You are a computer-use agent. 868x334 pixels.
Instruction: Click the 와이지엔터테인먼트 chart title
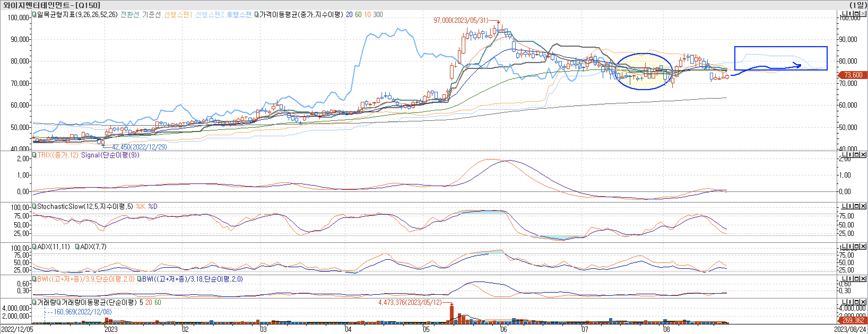click(37, 5)
